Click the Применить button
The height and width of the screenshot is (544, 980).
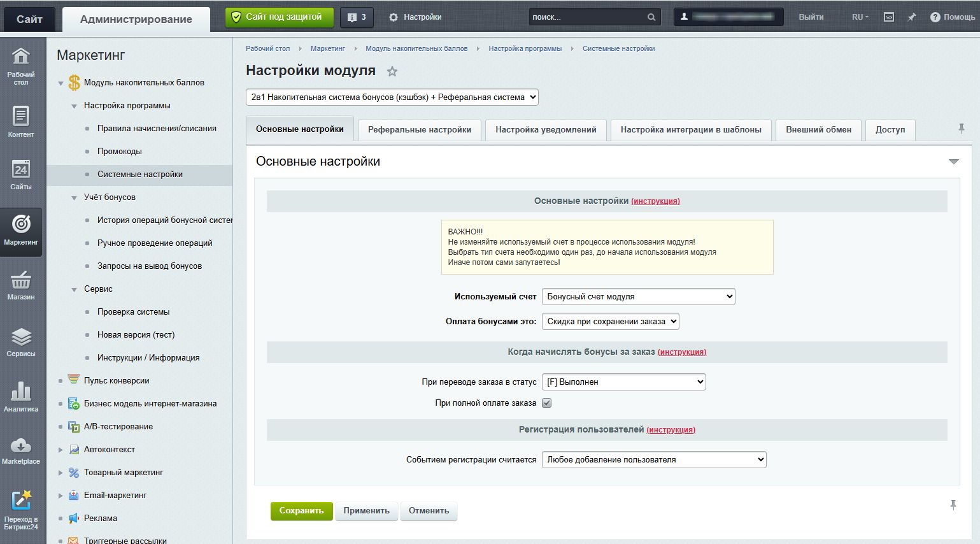367,511
